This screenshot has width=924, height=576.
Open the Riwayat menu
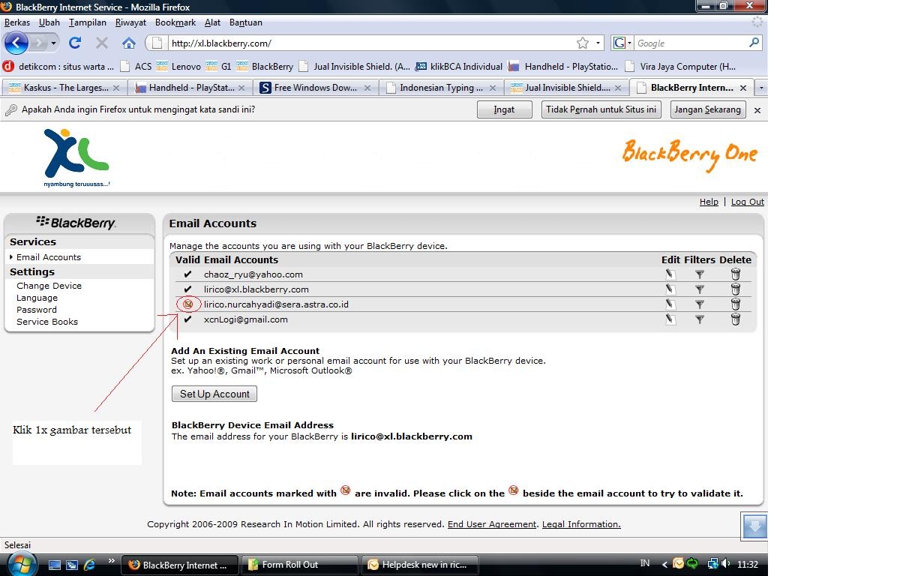(x=130, y=22)
